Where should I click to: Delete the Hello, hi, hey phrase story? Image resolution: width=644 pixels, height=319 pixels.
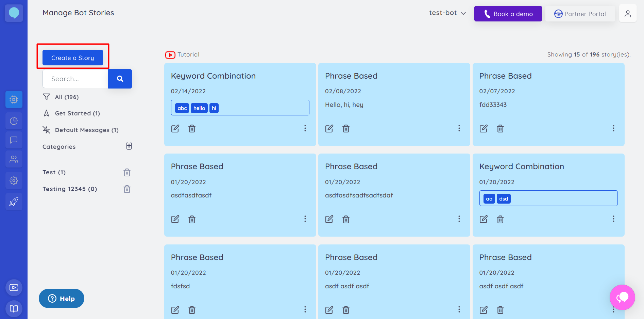tap(346, 128)
